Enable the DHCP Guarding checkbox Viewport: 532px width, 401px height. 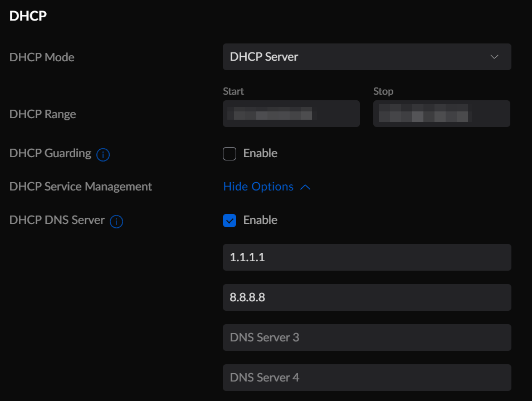(x=230, y=154)
